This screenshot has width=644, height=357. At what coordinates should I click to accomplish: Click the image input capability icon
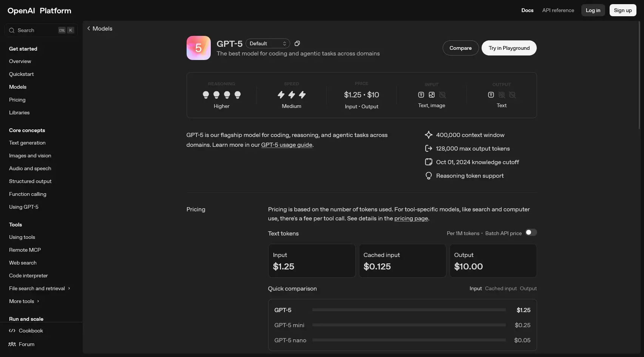[431, 95]
